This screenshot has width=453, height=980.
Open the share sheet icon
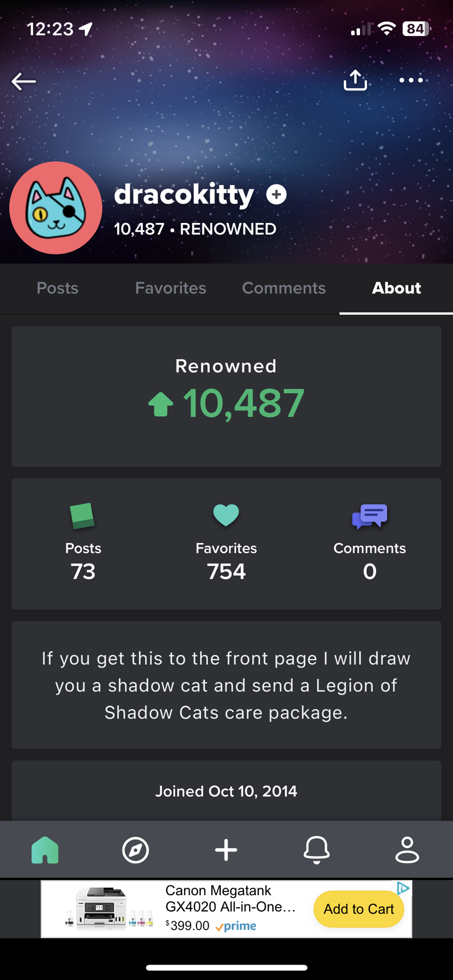(x=355, y=80)
